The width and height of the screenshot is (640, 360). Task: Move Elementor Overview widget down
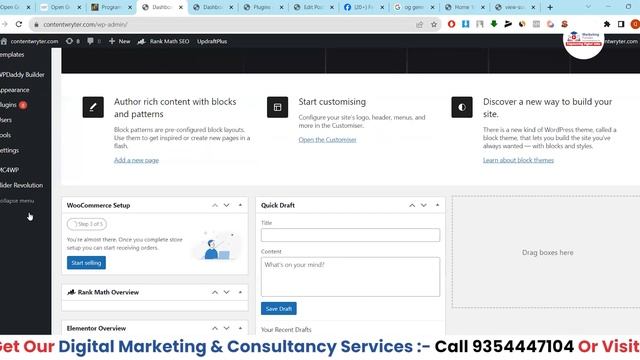pos(227,328)
